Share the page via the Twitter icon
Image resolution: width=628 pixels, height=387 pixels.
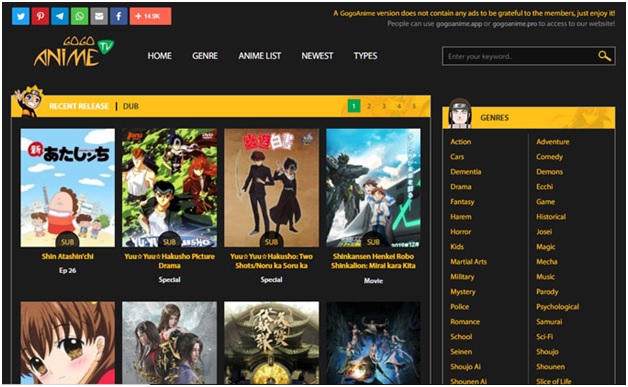pos(20,16)
